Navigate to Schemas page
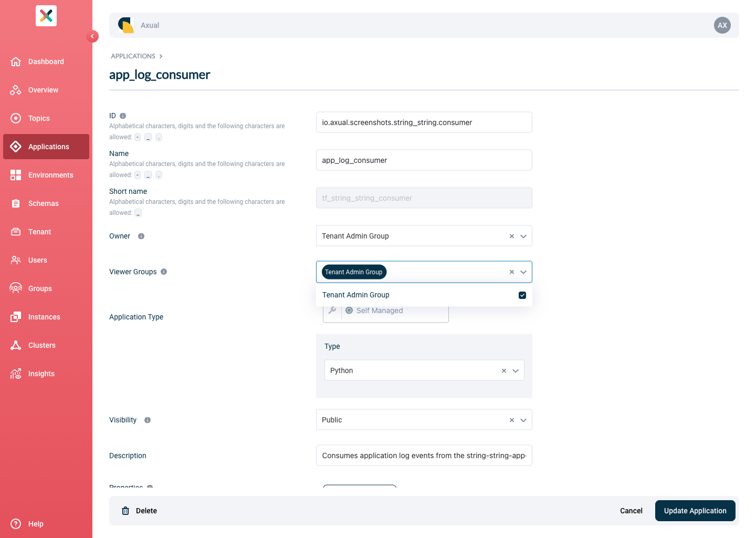Screen dimensions: 756x538 point(46,203)
